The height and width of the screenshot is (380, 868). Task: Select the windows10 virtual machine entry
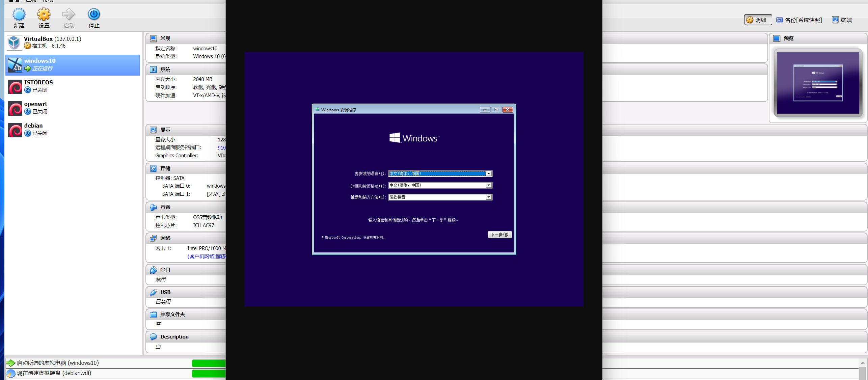[73, 65]
